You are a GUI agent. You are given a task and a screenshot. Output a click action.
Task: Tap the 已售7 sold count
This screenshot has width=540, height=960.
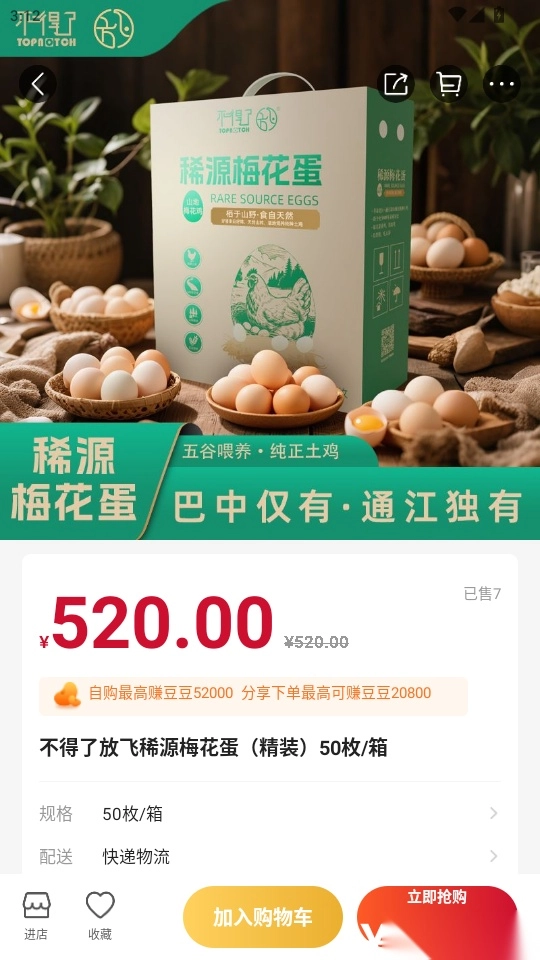point(482,593)
